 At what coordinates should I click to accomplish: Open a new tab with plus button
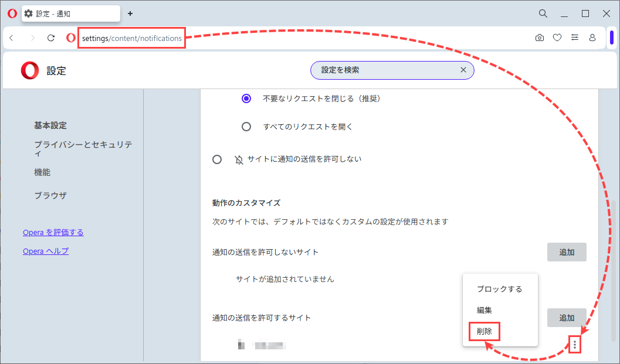point(130,13)
